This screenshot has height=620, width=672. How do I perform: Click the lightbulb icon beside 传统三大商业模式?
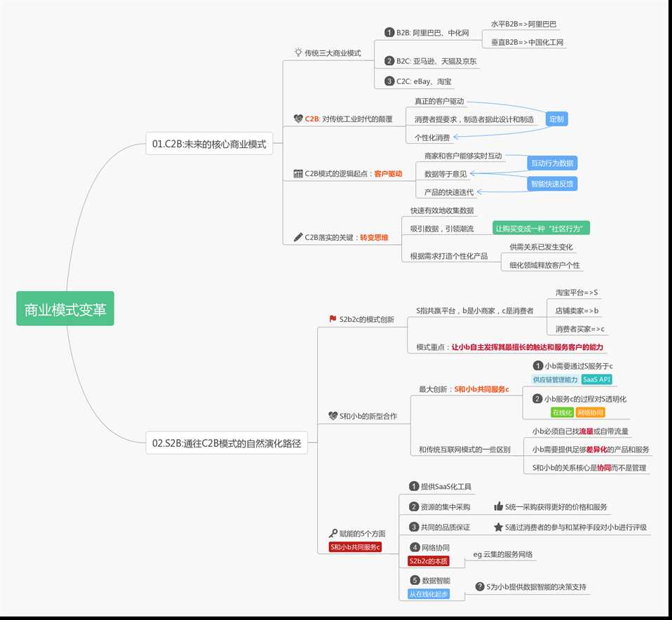tap(298, 53)
